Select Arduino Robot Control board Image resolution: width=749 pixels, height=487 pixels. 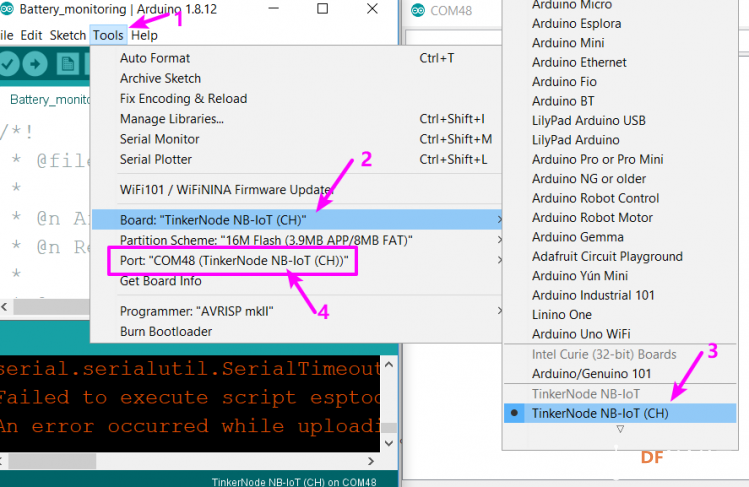point(620,198)
